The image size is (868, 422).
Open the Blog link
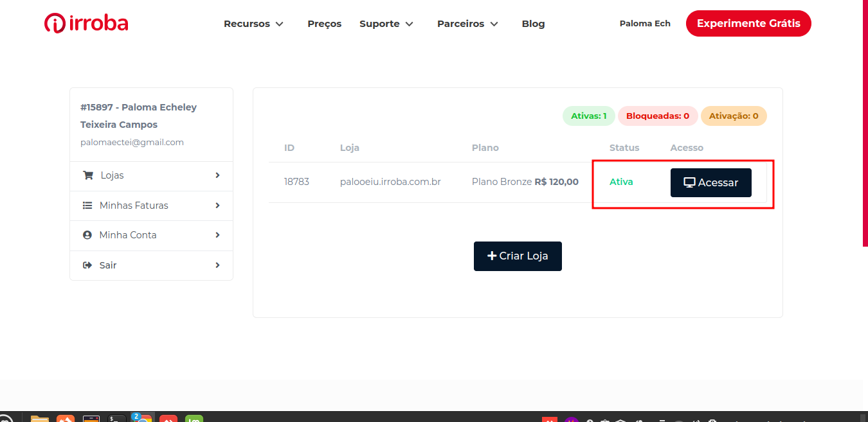click(x=533, y=24)
